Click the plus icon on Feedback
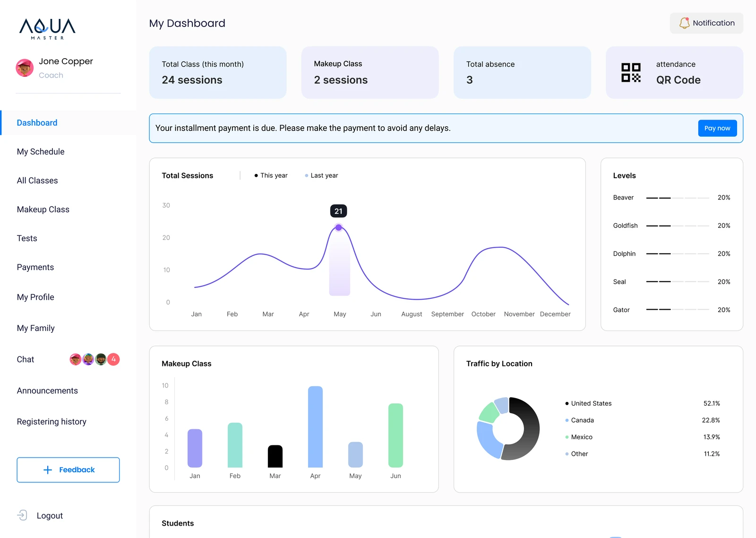756x538 pixels. click(48, 470)
